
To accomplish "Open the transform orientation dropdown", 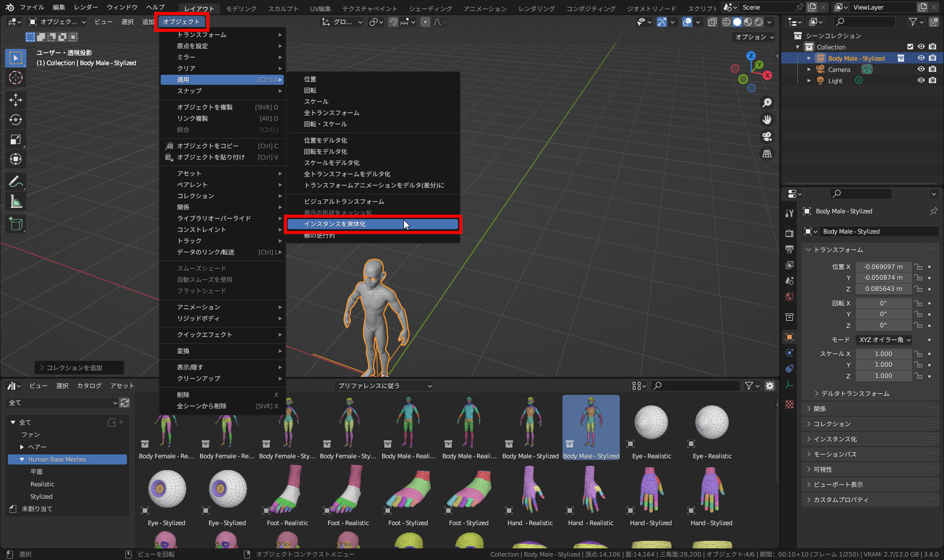I will pos(342,22).
